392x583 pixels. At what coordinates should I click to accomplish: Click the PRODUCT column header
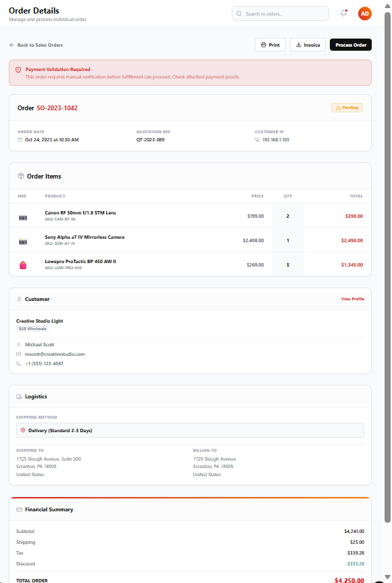[55, 196]
